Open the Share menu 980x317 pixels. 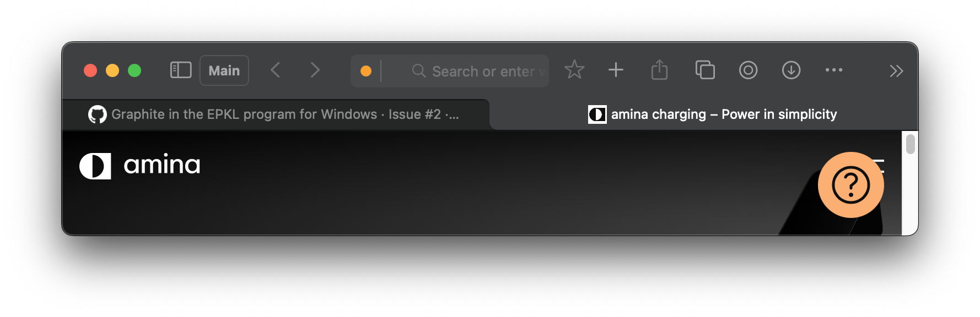click(x=659, y=70)
